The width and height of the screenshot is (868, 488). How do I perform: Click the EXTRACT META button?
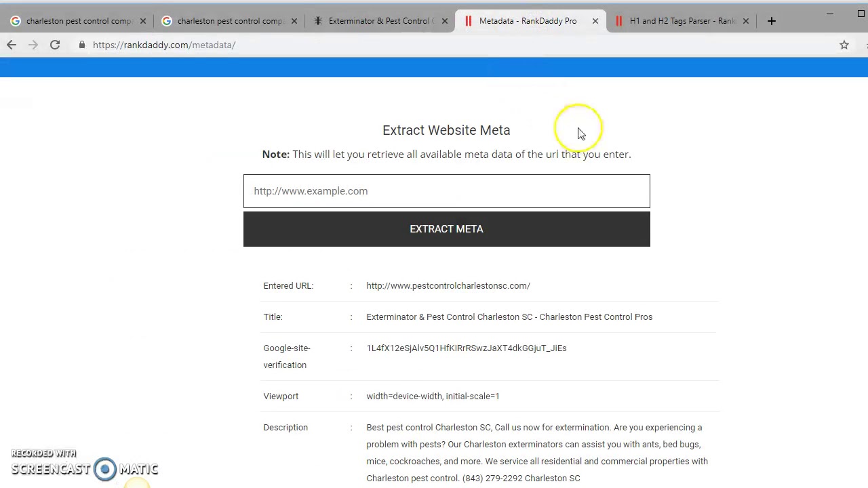coord(446,229)
